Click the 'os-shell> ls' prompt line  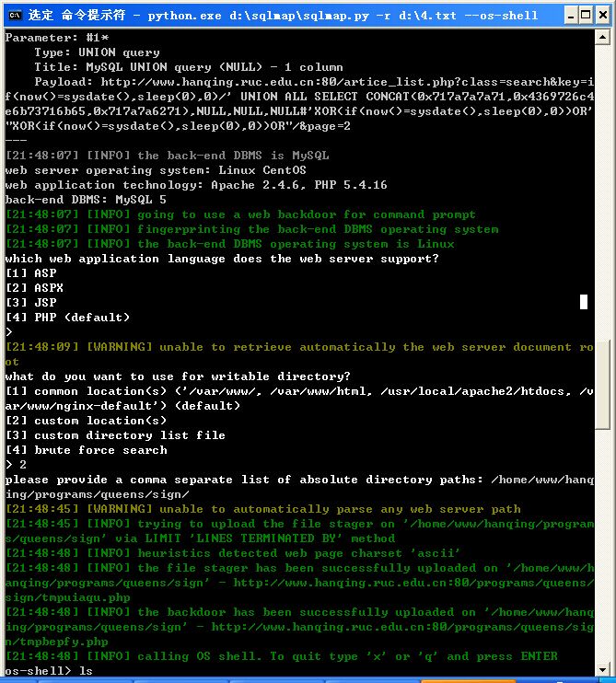[49, 671]
